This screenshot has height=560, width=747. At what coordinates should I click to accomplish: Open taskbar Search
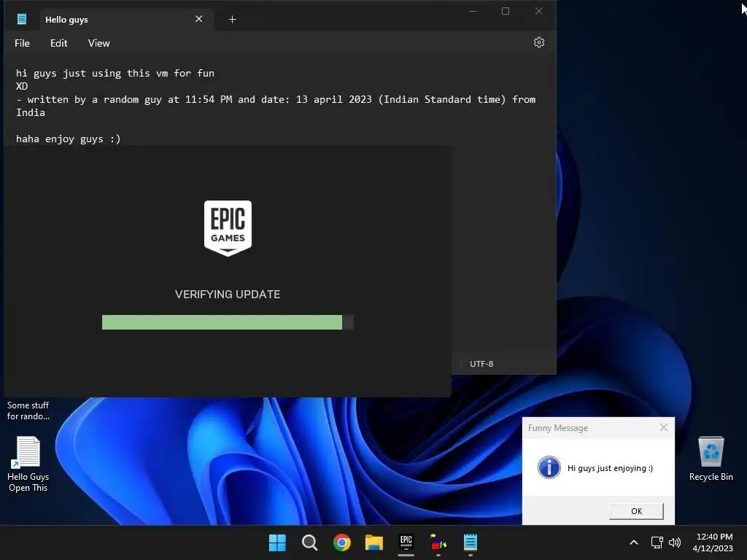pos(309,542)
